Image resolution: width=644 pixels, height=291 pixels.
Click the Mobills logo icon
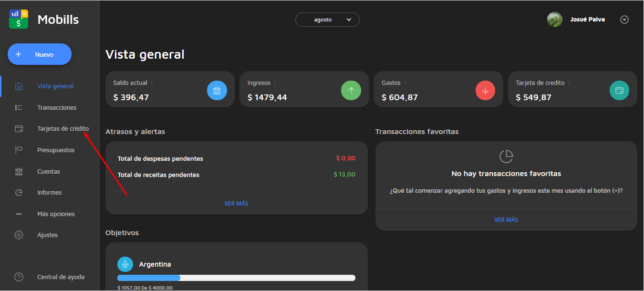coord(19,19)
